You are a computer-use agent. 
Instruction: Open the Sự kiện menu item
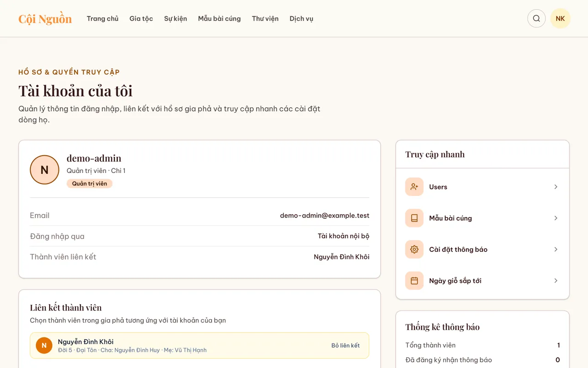[x=175, y=18]
